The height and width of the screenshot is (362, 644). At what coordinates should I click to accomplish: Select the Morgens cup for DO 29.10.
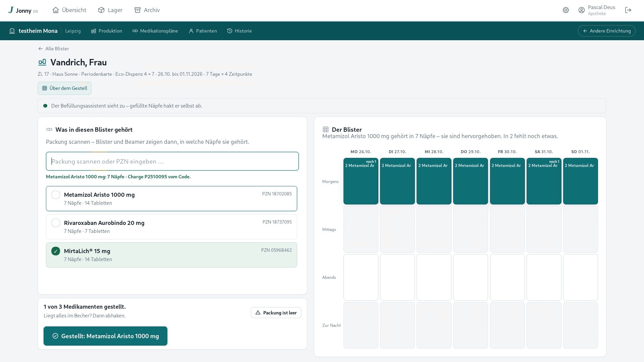pyautogui.click(x=471, y=181)
